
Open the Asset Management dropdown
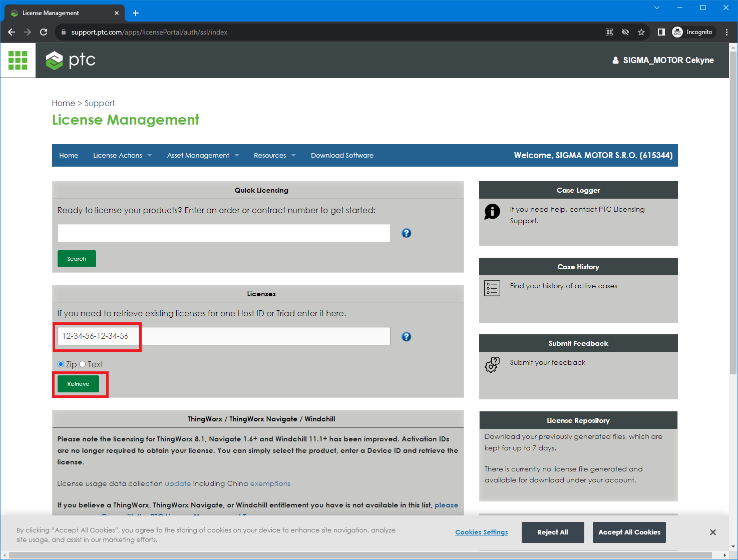[202, 155]
